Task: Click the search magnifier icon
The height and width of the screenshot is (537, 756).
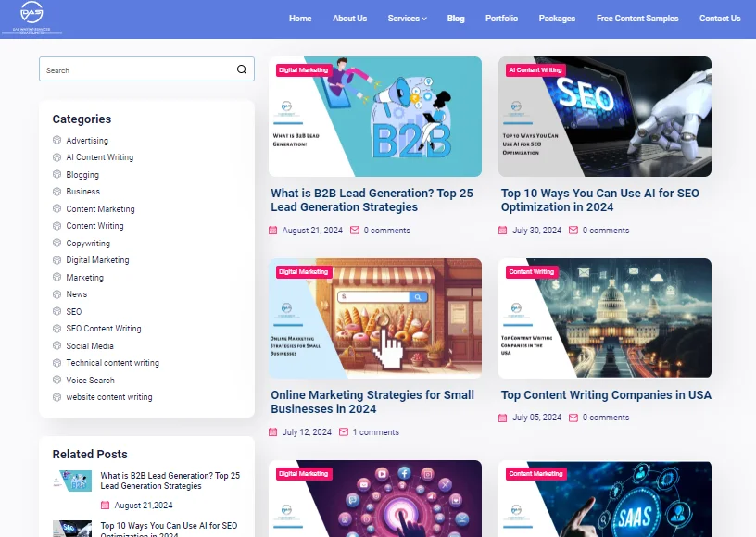Action: click(242, 69)
